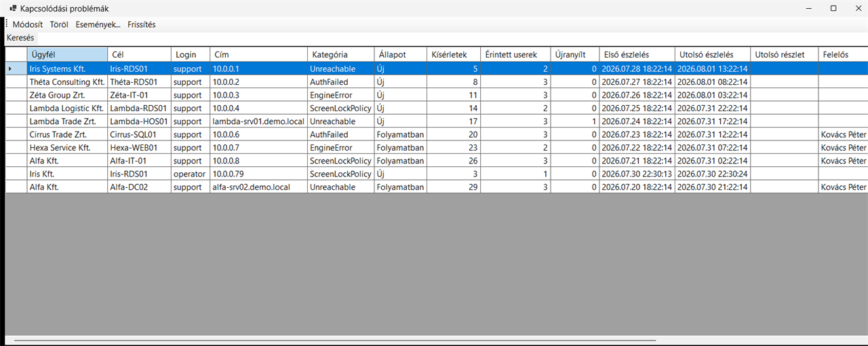Click AuthFailed category in Théta Consulting row
The height and width of the screenshot is (346, 868).
(340, 81)
